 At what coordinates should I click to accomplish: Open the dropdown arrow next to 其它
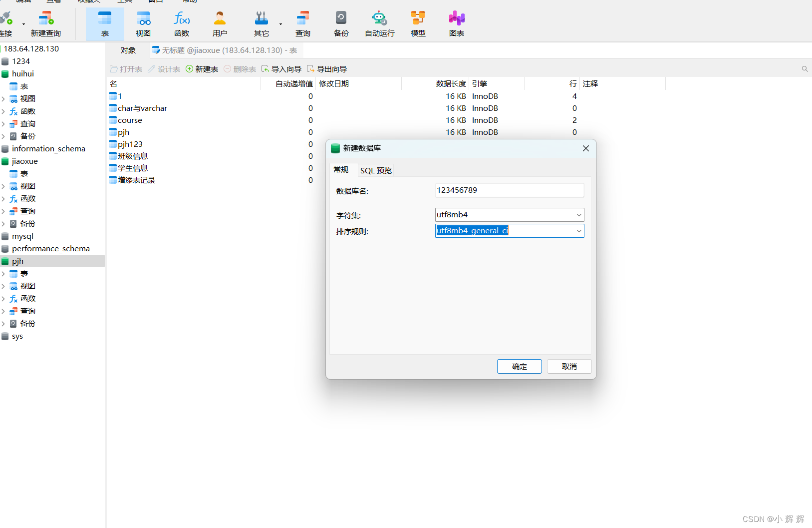[280, 24]
